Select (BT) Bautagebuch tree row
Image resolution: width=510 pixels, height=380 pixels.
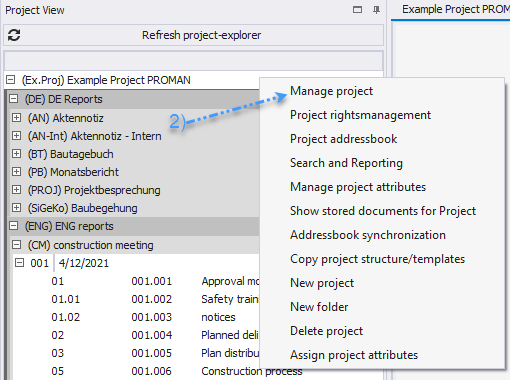(71, 154)
